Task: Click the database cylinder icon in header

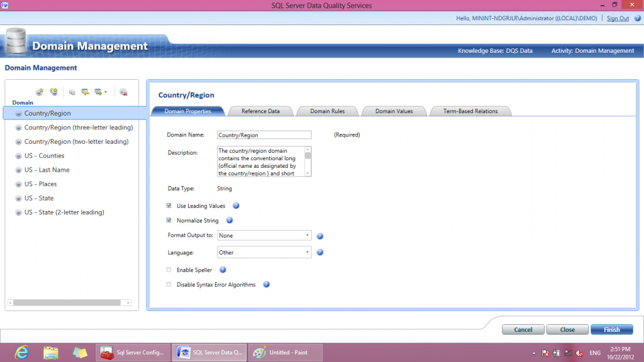Action: pyautogui.click(x=16, y=41)
